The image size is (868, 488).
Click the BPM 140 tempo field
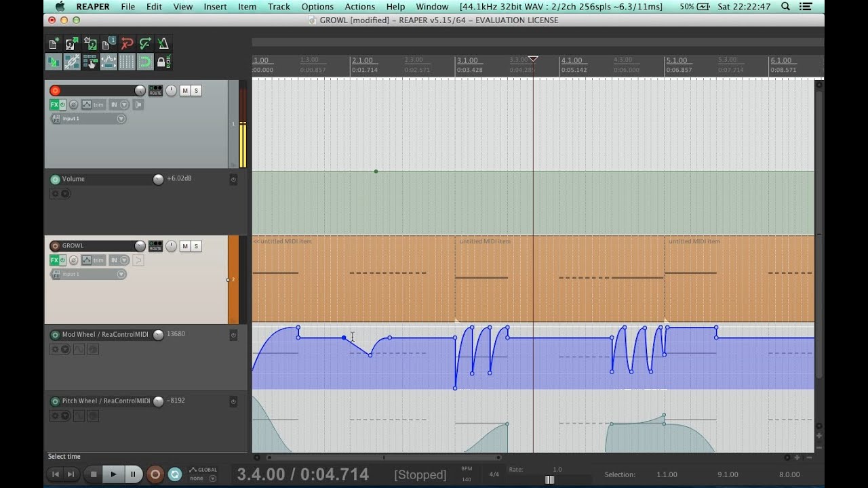(467, 479)
